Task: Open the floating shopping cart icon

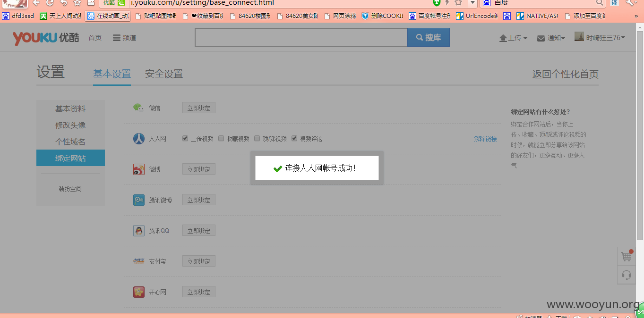Action: point(627,256)
